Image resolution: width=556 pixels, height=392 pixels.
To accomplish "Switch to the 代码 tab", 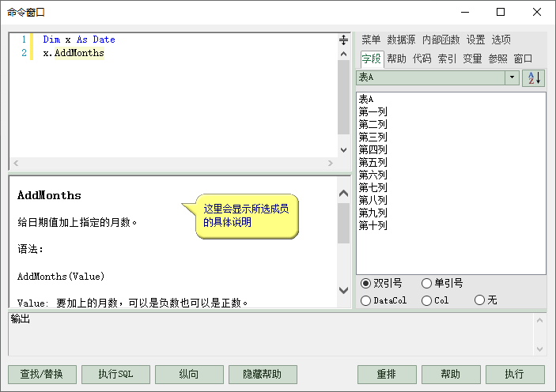I will pos(422,58).
